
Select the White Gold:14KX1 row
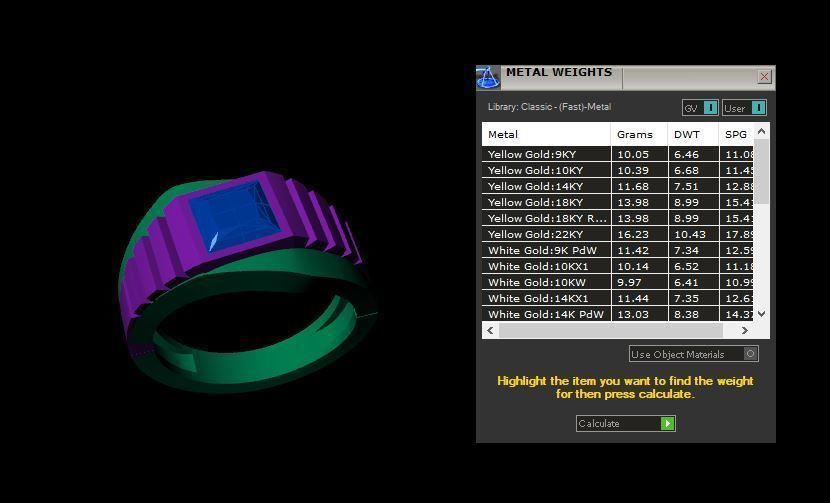pyautogui.click(x=618, y=298)
